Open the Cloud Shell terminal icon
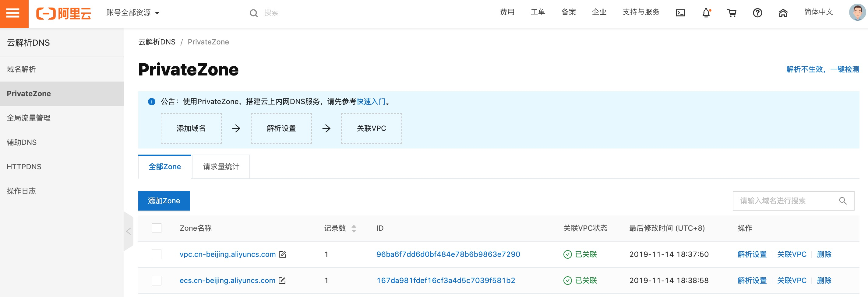868x297 pixels. tap(680, 13)
